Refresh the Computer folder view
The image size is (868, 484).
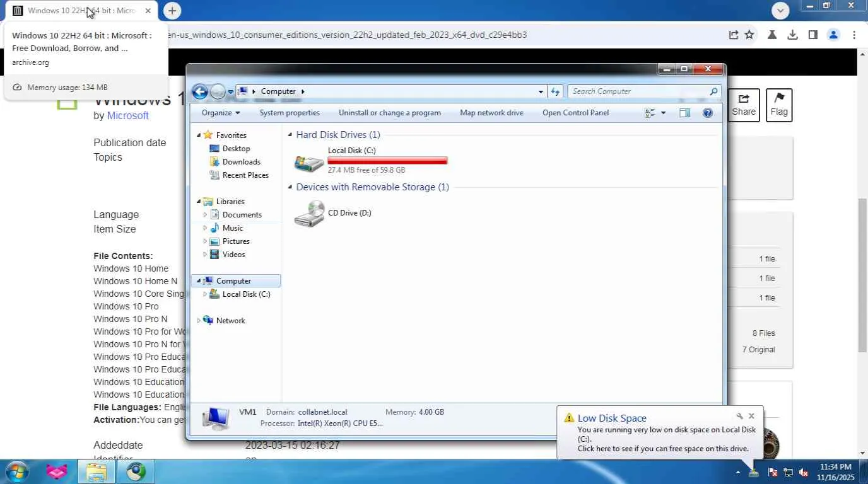(x=555, y=91)
